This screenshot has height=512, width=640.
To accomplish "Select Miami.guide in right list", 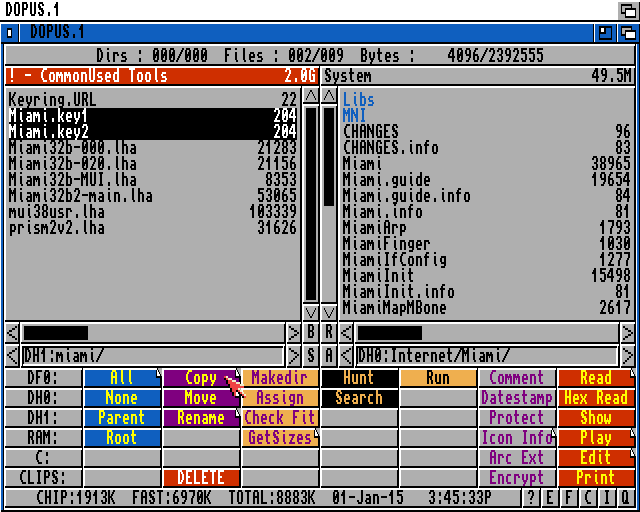I will click(487, 180).
